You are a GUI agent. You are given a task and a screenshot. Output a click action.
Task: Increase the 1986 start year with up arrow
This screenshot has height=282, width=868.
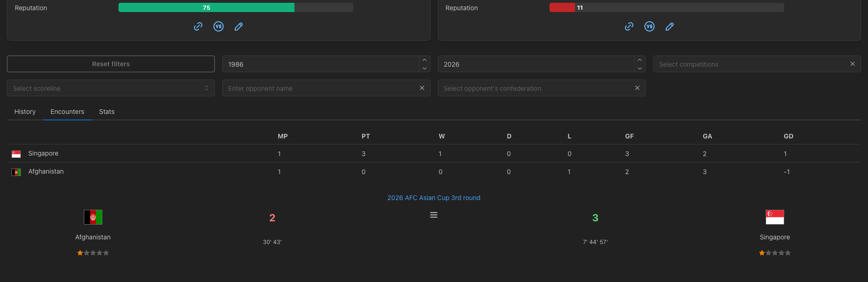(425, 60)
